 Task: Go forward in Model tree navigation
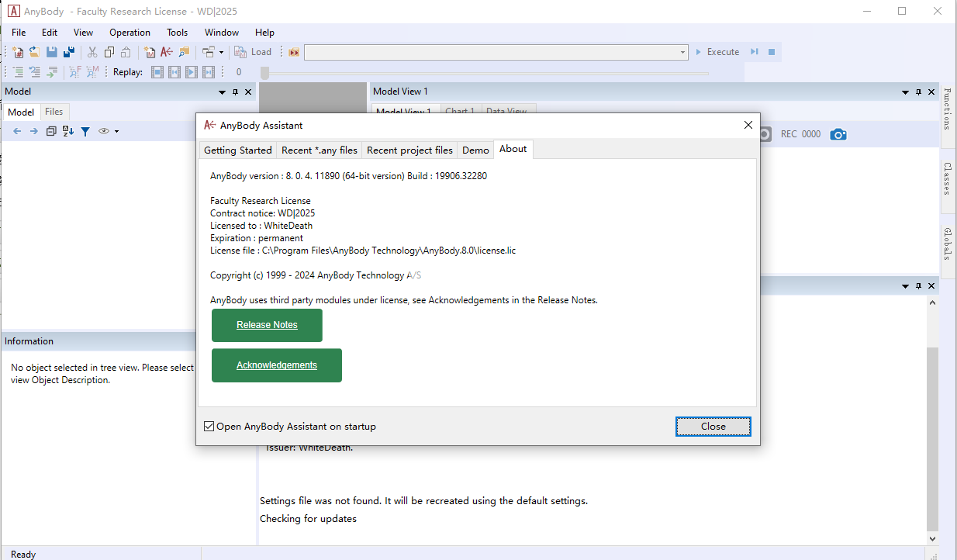(x=33, y=131)
